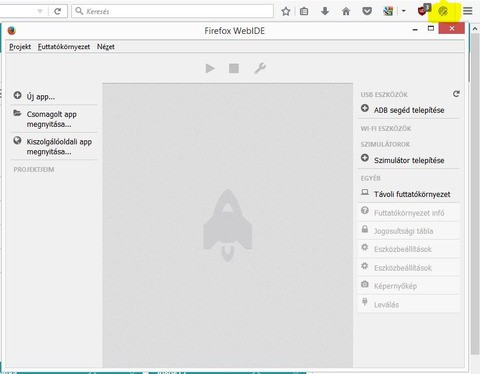Open Futtatókörnyezet infó
The image size is (480, 374).
click(409, 213)
